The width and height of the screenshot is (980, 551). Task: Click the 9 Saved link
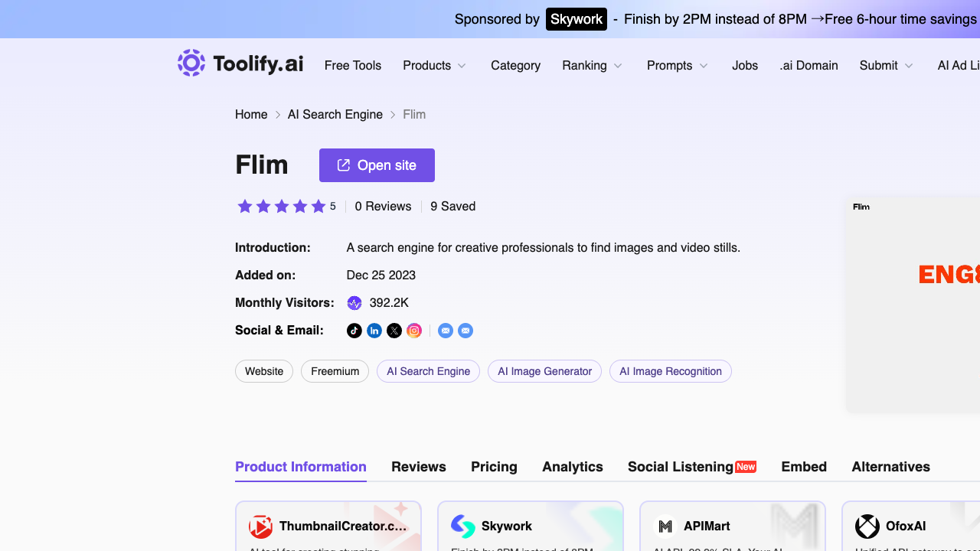(453, 207)
